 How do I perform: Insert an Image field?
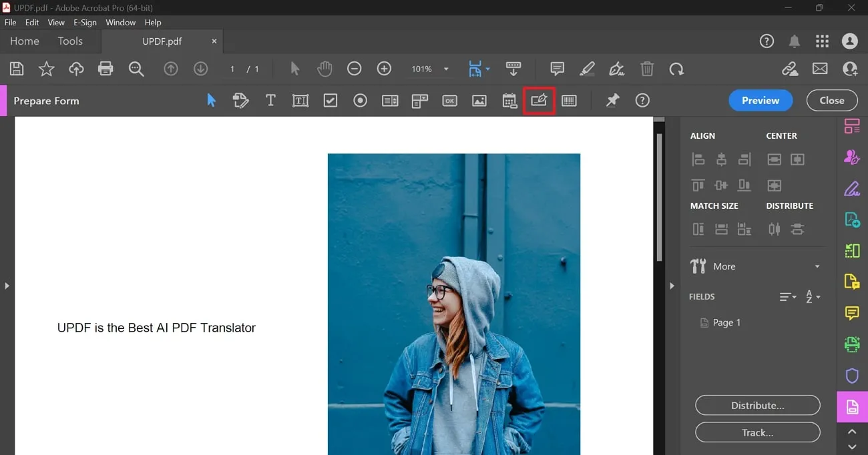point(479,100)
